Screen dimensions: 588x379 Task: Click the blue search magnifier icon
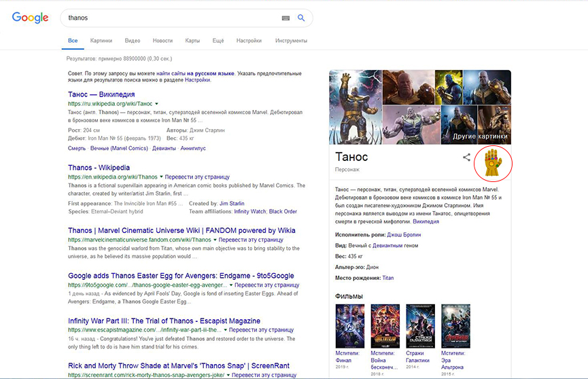(x=301, y=18)
